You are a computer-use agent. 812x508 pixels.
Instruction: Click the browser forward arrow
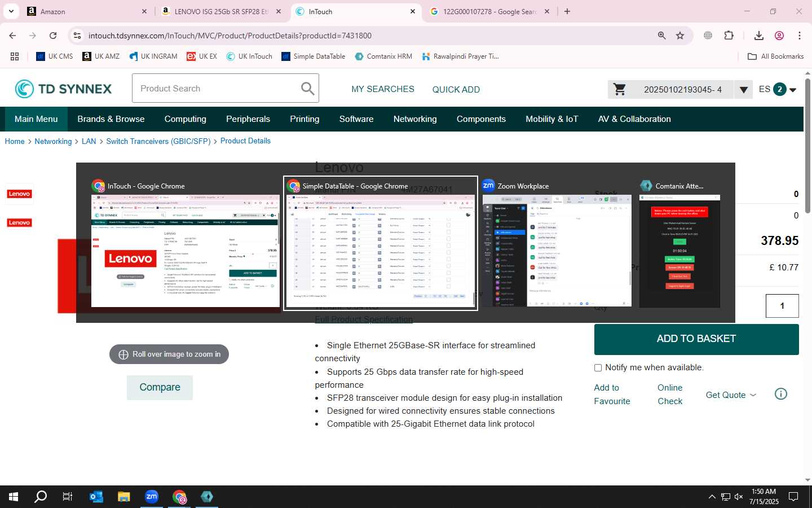coord(33,36)
